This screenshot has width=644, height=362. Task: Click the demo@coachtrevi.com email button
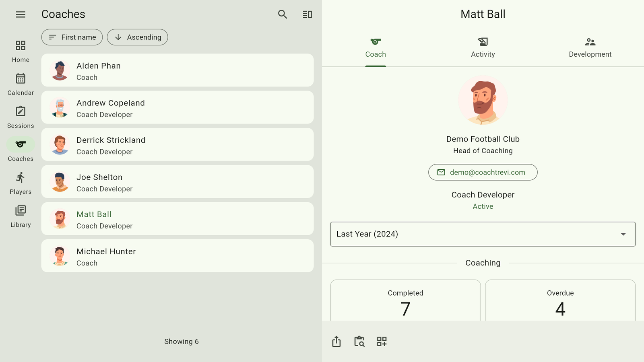pyautogui.click(x=483, y=172)
